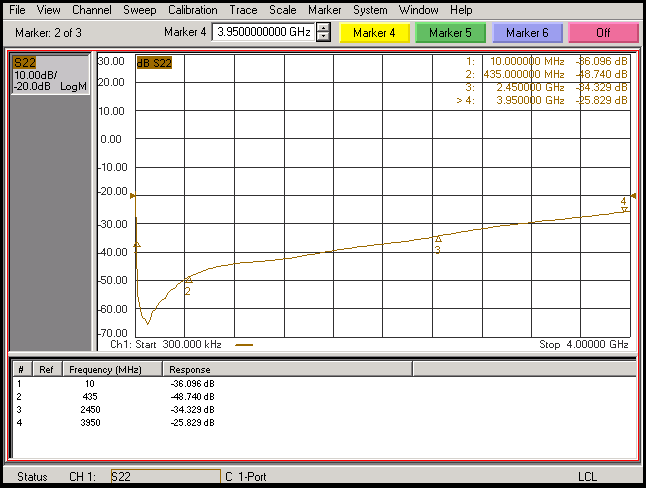Select the marker table row with 435 MHz

[324, 396]
